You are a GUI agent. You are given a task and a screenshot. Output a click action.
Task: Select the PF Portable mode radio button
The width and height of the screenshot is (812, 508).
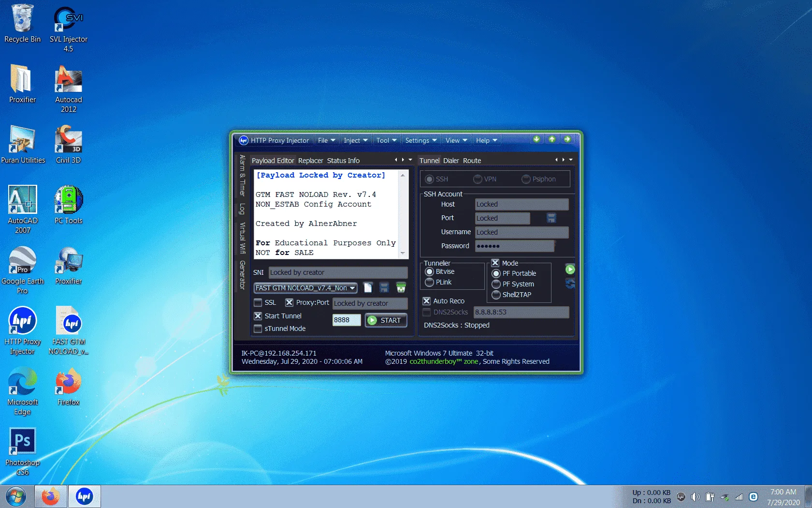[496, 273]
